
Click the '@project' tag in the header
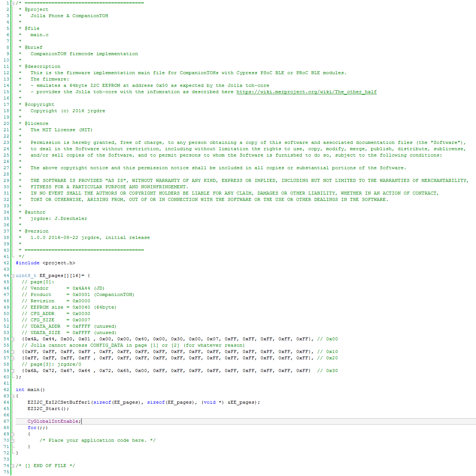[x=37, y=9]
